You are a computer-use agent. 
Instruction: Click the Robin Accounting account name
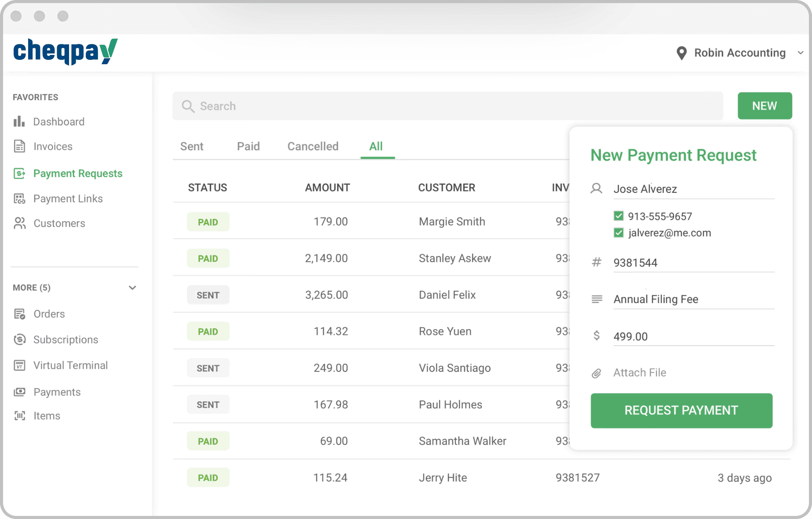tap(740, 53)
